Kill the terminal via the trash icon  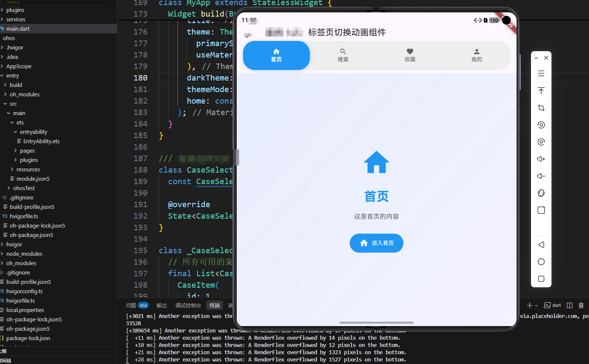(581, 305)
